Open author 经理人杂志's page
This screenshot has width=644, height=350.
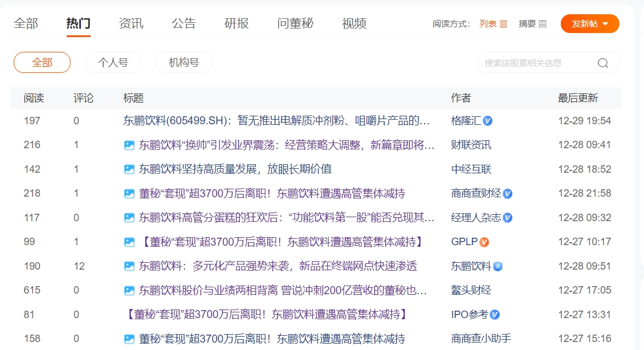click(x=476, y=218)
